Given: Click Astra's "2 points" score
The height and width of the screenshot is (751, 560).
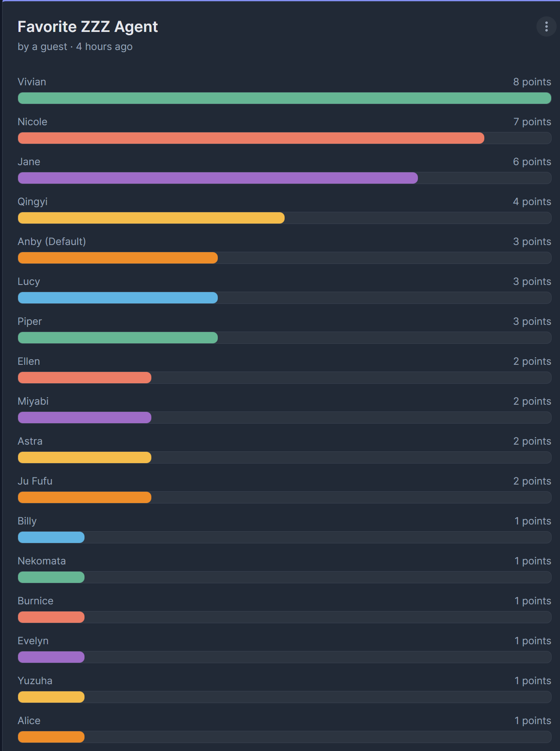Looking at the screenshot, I should pos(532,441).
